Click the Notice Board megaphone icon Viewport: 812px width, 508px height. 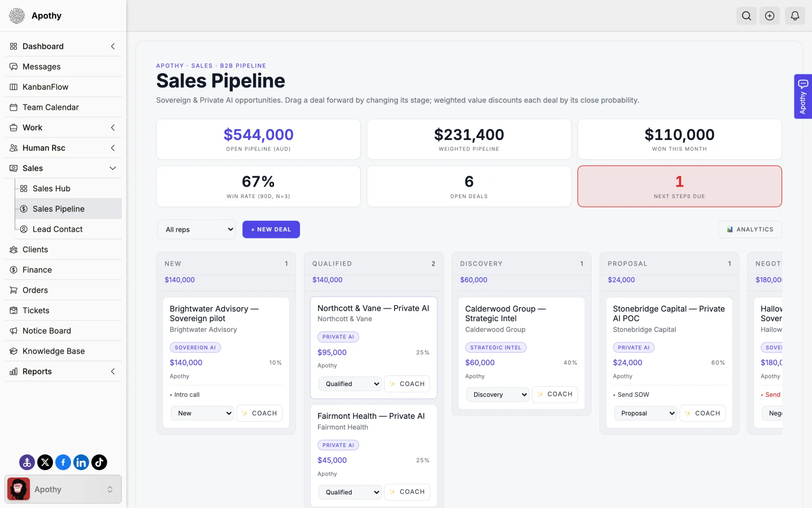point(13,331)
